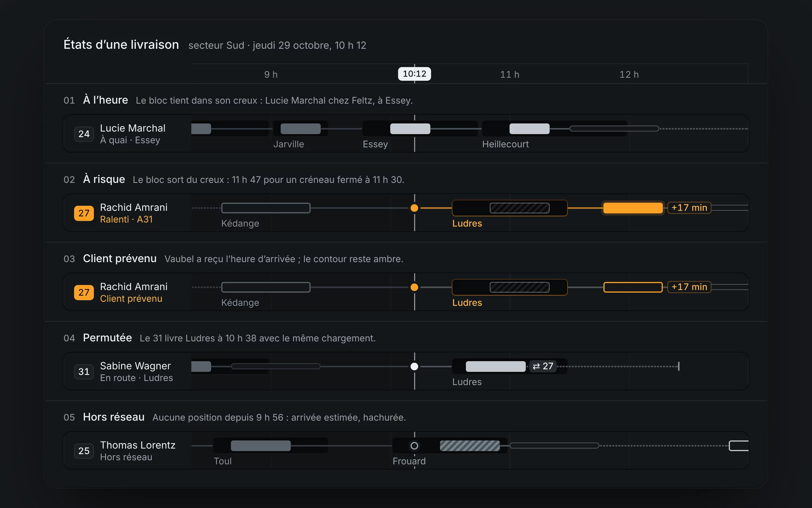Click the États d'une livraison title
Screen dimensions: 812x508
[x=121, y=45]
